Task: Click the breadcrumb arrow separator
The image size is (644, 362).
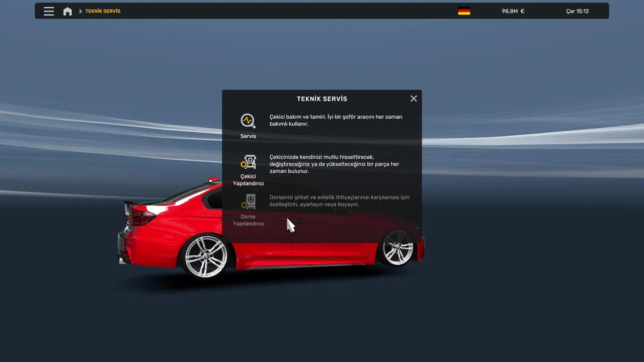Action: click(80, 11)
